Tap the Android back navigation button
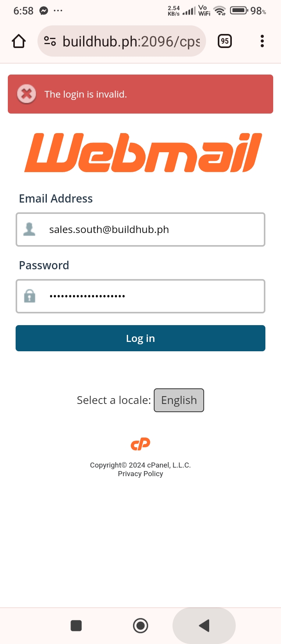This screenshot has height=644, width=281. (204, 626)
